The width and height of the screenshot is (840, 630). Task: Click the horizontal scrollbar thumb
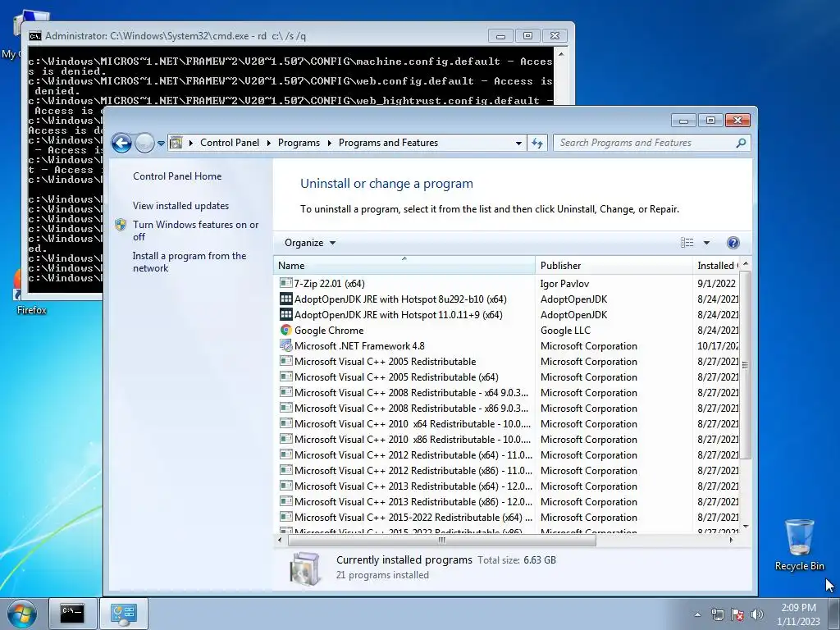coord(442,540)
